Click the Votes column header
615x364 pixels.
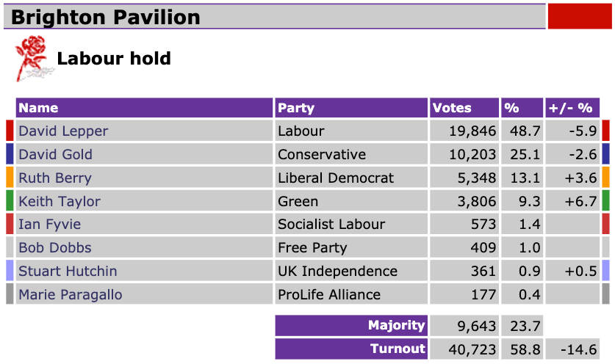[x=452, y=108]
